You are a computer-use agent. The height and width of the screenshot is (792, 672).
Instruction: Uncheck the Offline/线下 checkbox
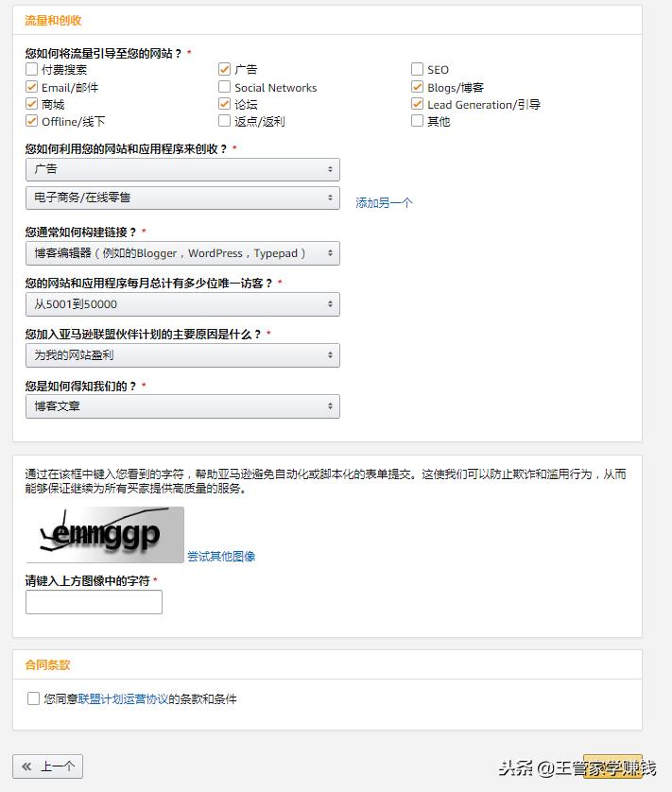31,121
